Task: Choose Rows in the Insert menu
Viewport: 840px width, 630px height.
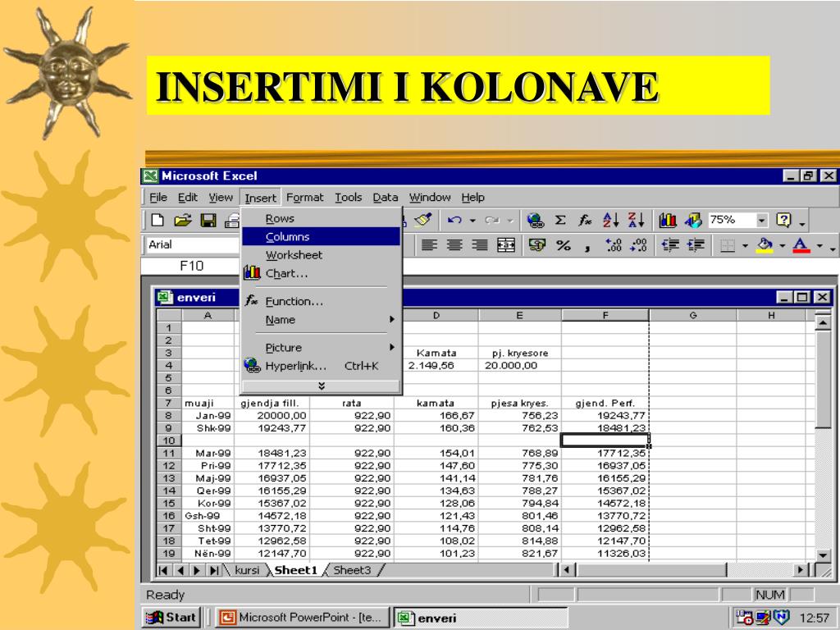Action: point(321,218)
